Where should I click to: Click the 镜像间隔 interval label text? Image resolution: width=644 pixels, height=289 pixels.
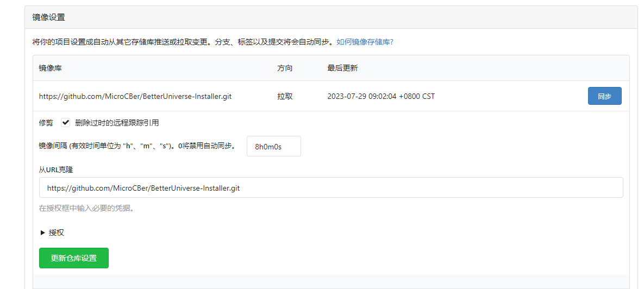click(x=137, y=146)
